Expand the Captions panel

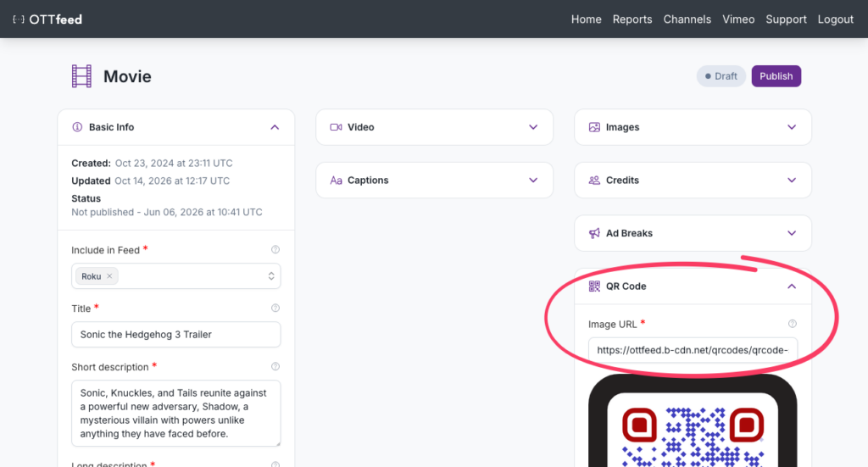coord(533,181)
